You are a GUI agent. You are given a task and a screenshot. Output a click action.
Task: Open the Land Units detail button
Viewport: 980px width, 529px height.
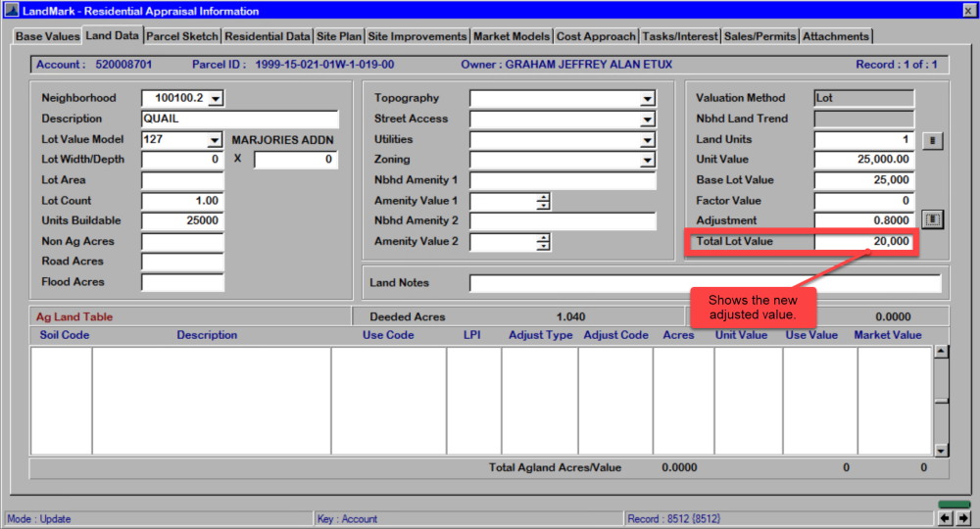tap(932, 140)
